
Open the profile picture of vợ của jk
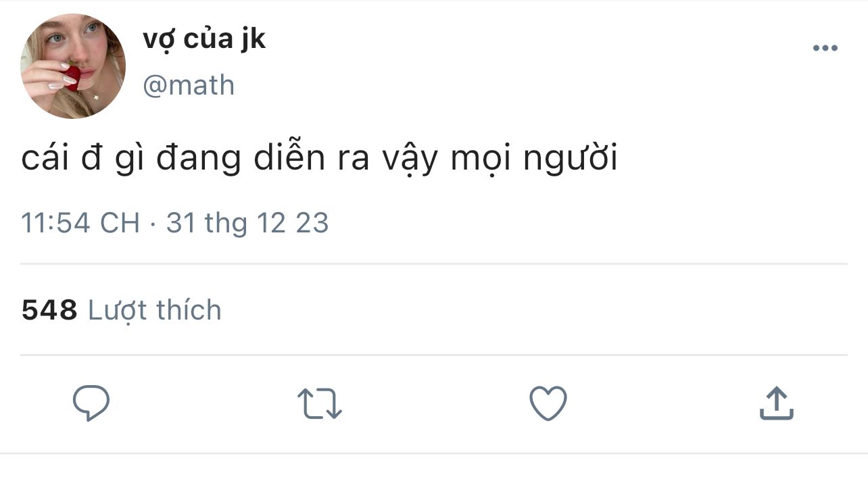click(x=73, y=66)
